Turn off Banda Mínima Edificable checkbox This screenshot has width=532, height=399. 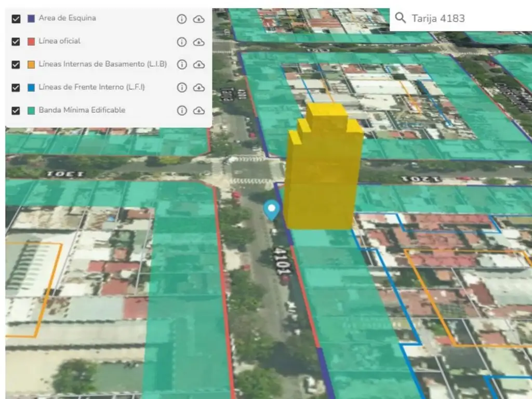(16, 110)
